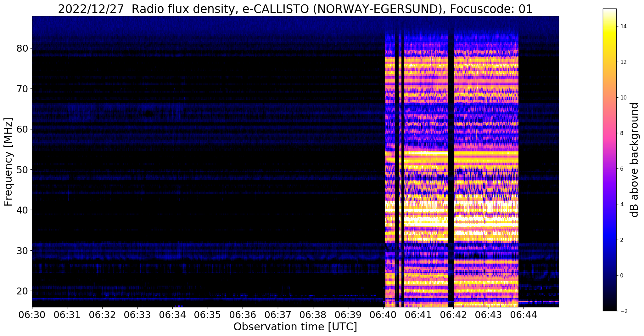Click the 30 MHz frequency tick label

[22, 250]
